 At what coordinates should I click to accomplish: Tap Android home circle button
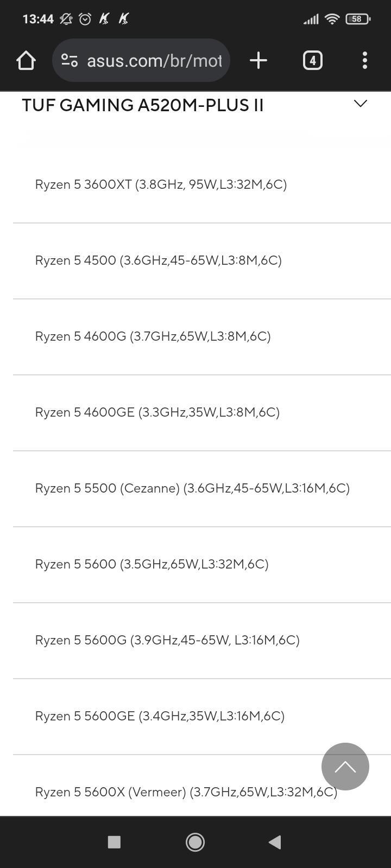click(x=195, y=842)
